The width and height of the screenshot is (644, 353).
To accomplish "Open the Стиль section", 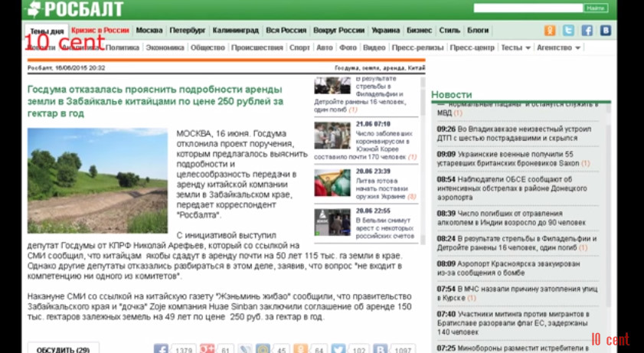I will pyautogui.click(x=449, y=31).
